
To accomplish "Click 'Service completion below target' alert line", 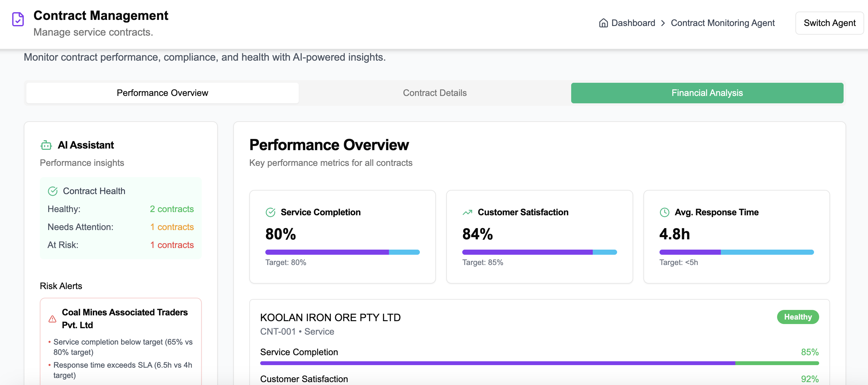I will (x=123, y=347).
